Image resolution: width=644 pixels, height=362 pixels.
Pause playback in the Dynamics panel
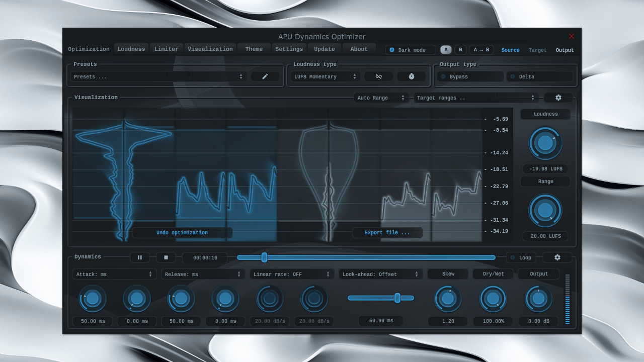pyautogui.click(x=140, y=257)
